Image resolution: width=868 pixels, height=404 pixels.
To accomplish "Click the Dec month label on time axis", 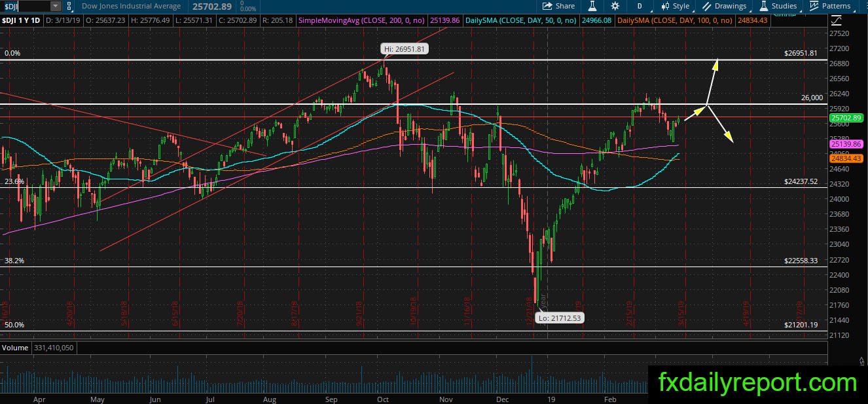I will coord(503,399).
